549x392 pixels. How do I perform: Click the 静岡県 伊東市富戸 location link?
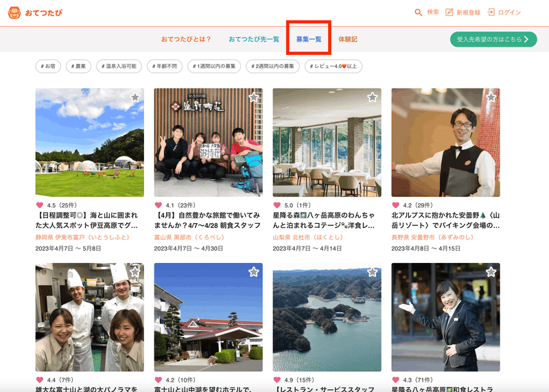[x=82, y=237]
